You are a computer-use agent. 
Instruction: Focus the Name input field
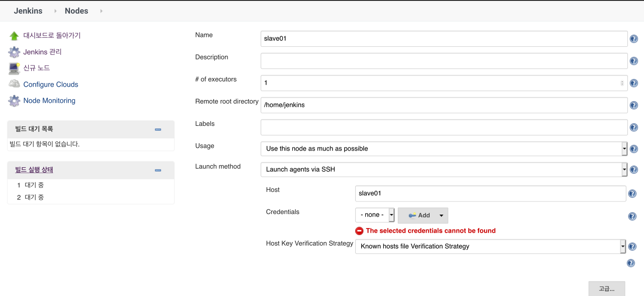coord(444,38)
